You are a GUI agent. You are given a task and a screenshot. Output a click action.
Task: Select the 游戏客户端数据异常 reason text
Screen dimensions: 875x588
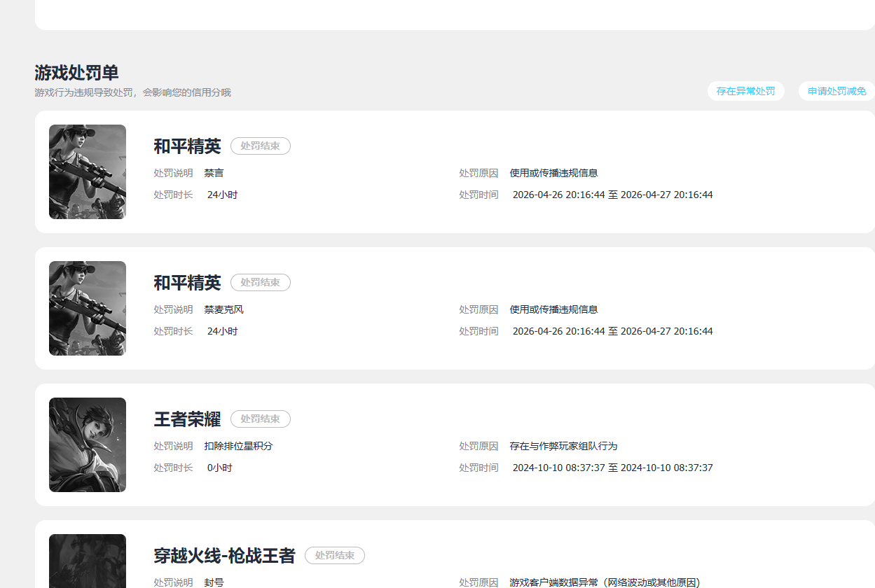605,582
